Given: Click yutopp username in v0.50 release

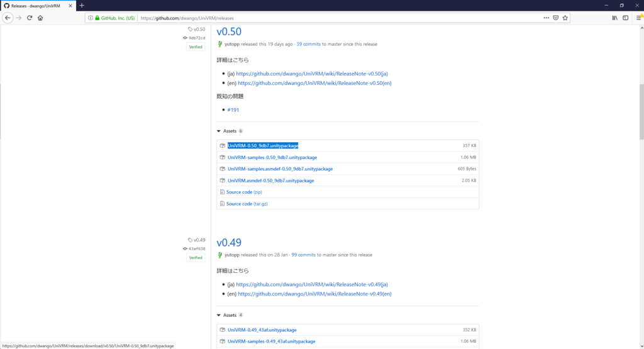Looking at the screenshot, I should 232,44.
